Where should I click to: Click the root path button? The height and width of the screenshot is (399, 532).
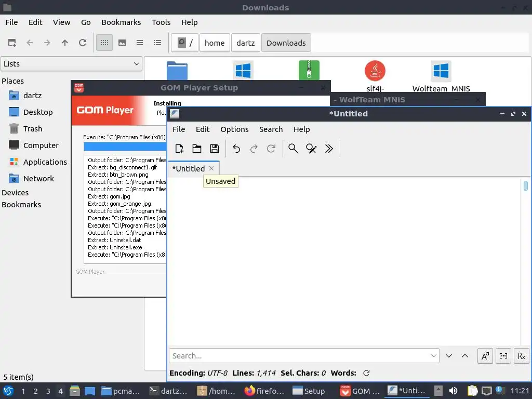coord(185,43)
